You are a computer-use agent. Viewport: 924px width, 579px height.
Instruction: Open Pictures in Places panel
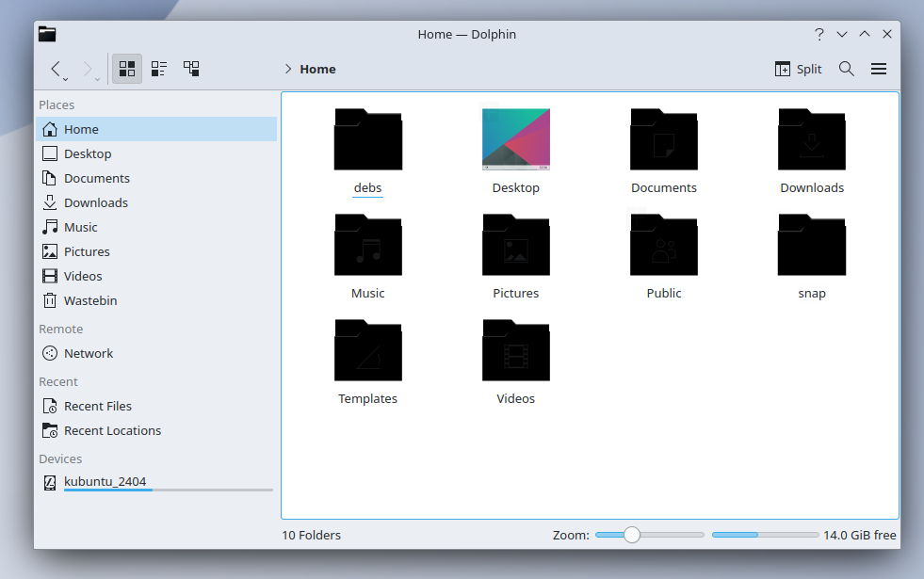[156, 251]
